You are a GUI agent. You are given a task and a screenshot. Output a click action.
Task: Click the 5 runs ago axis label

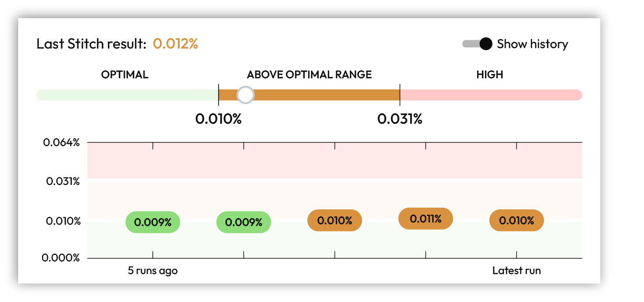tap(152, 271)
